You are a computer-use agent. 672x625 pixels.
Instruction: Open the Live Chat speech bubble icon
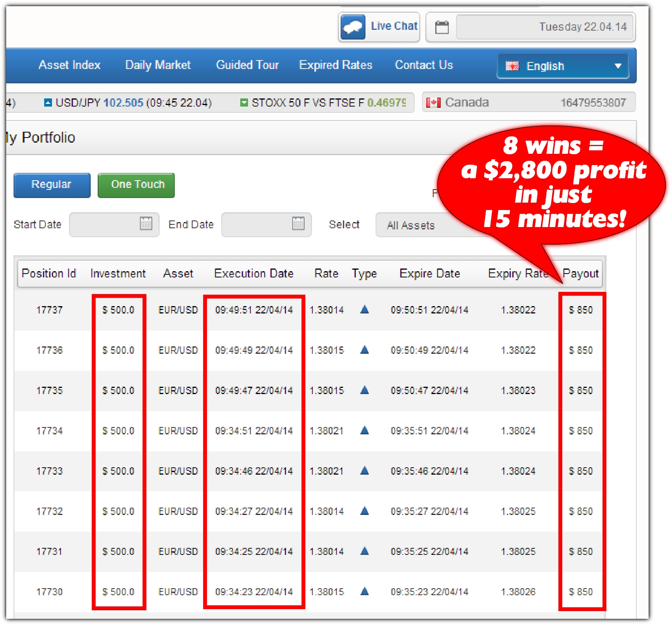click(x=353, y=27)
